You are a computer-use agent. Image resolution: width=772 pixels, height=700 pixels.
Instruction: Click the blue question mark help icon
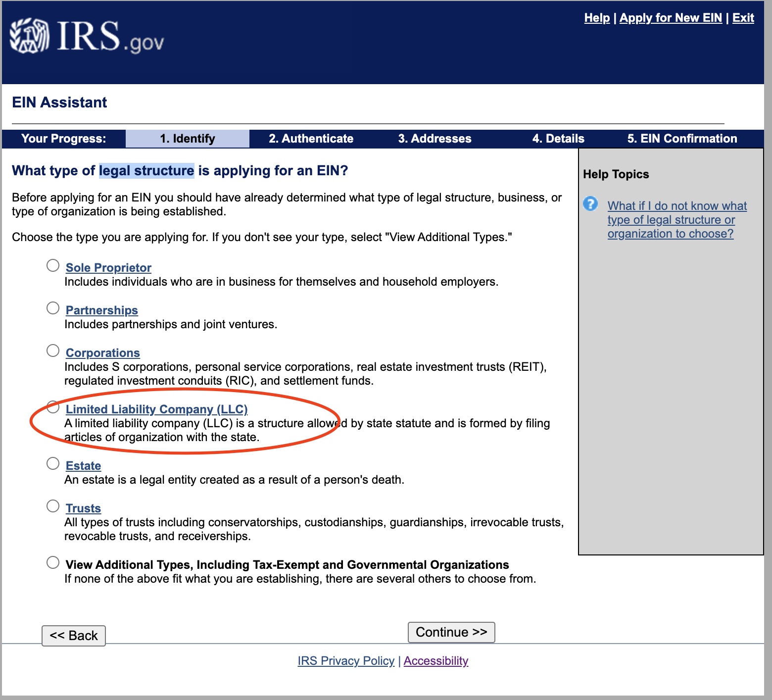[x=590, y=204]
